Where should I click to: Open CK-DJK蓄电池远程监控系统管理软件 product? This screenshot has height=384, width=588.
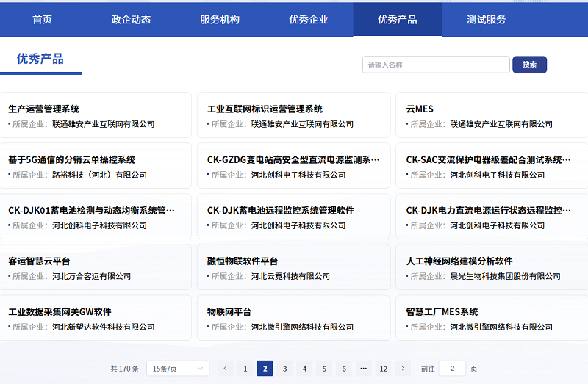pyautogui.click(x=293, y=216)
